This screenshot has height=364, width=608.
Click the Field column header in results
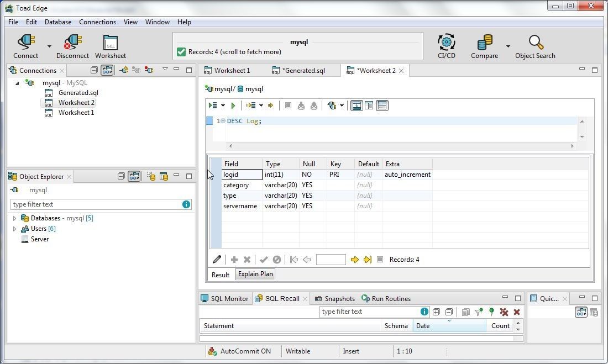242,164
